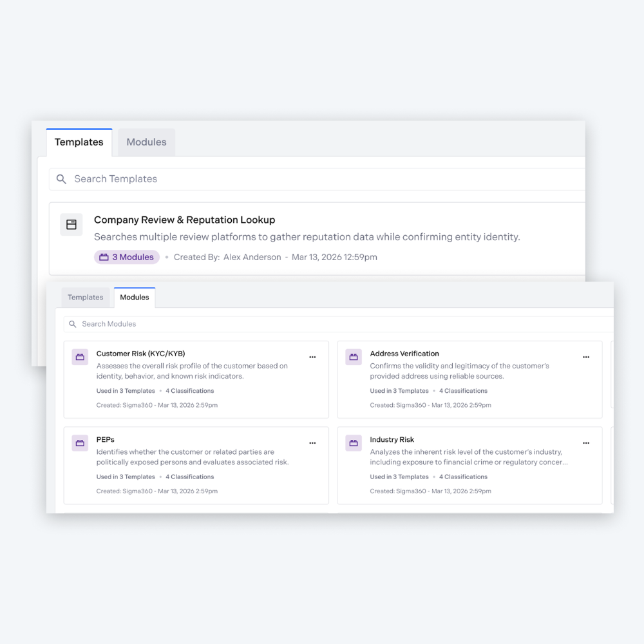Click the Customer Risk description text
This screenshot has width=644, height=644.
192,371
